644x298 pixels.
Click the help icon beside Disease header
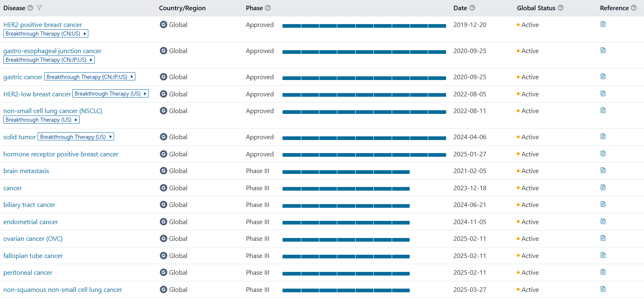tap(30, 8)
